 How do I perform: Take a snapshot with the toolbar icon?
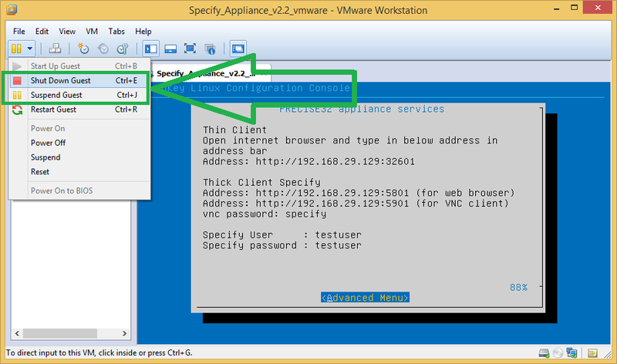(x=83, y=49)
